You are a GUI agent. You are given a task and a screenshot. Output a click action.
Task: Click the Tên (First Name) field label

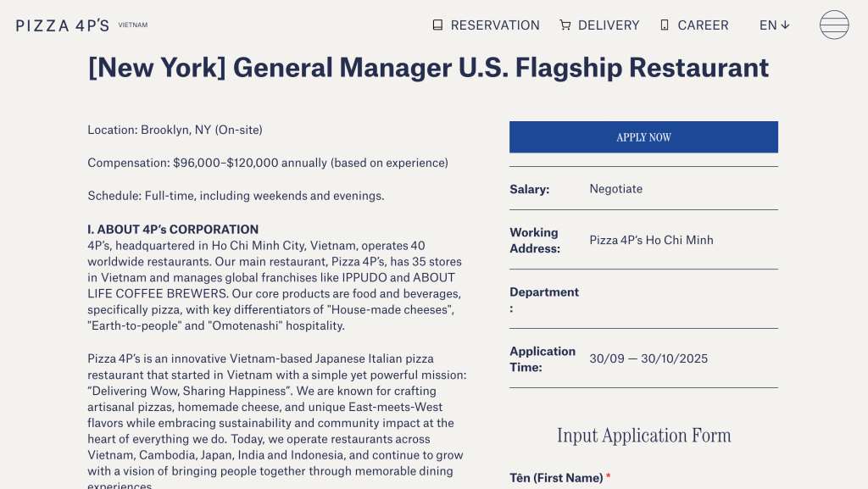(x=556, y=478)
